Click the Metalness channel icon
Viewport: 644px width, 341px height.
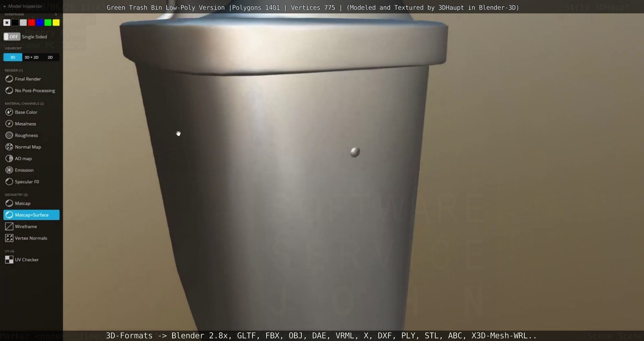coord(9,124)
